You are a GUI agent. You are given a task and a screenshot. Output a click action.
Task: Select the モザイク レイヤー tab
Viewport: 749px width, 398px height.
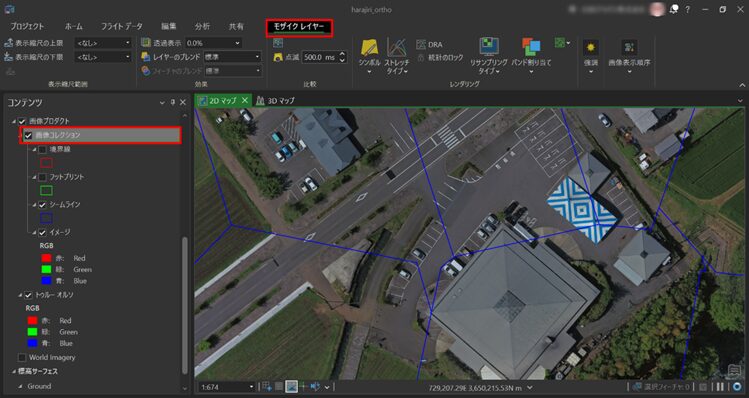tap(299, 27)
